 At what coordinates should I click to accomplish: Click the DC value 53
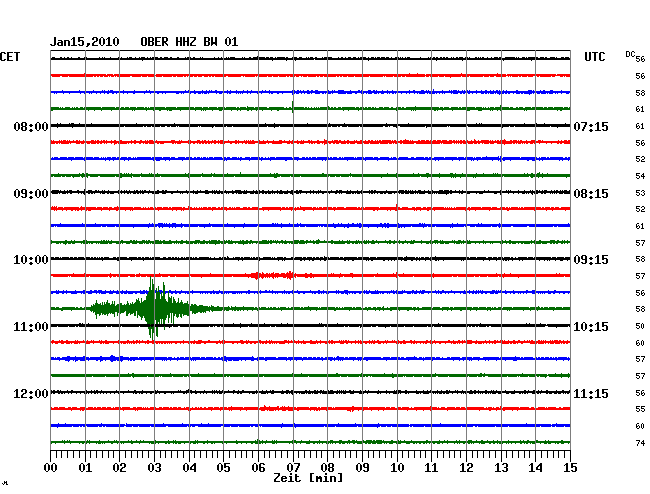pyautogui.click(x=640, y=193)
